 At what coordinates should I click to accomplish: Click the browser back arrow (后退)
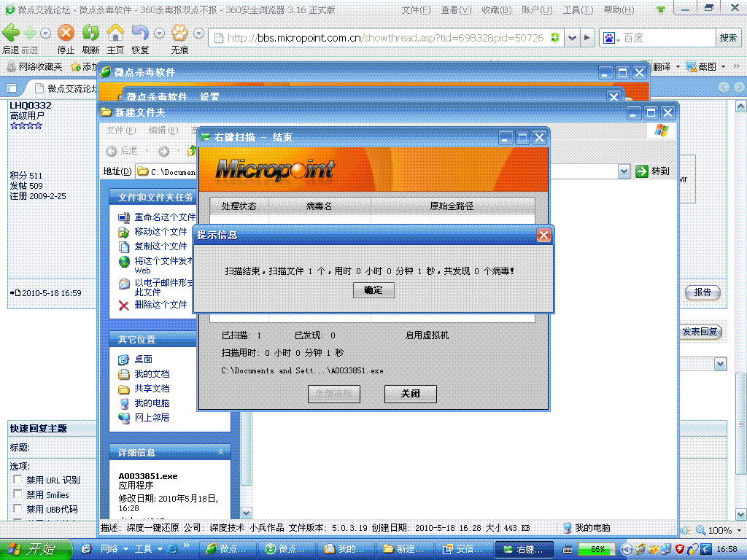(x=11, y=33)
